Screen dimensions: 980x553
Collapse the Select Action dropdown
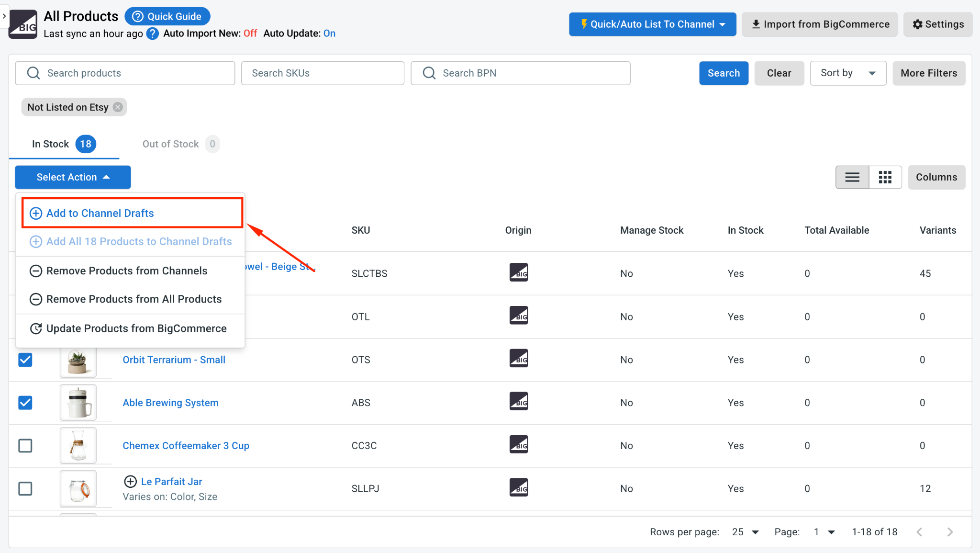73,177
